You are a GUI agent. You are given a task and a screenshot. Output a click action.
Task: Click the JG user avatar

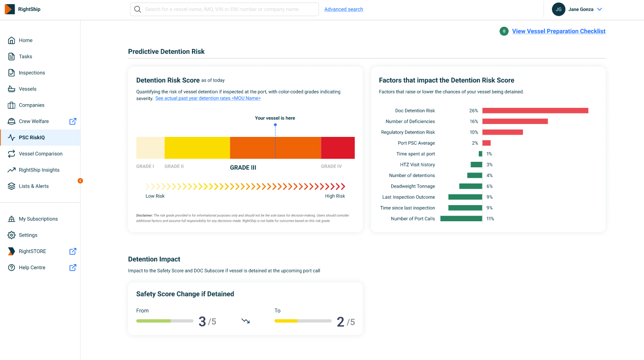[558, 9]
